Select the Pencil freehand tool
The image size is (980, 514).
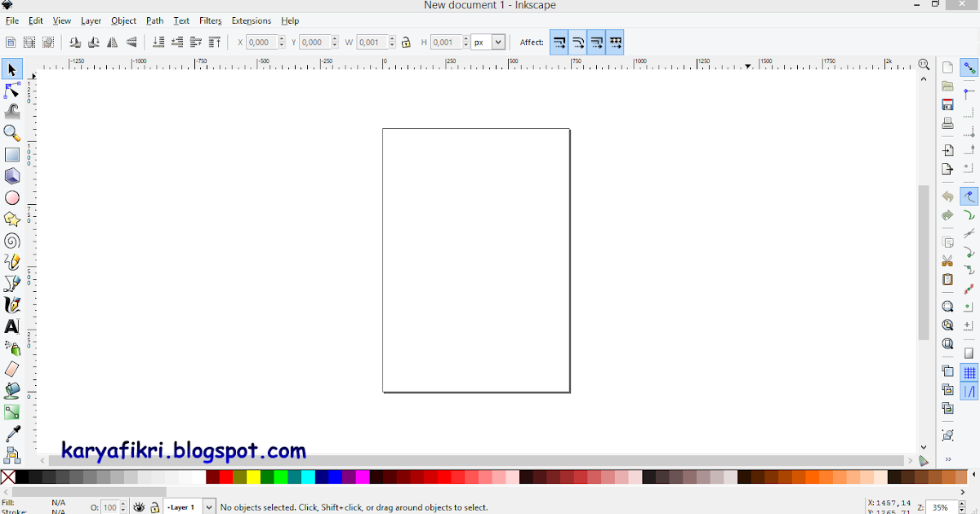point(12,262)
